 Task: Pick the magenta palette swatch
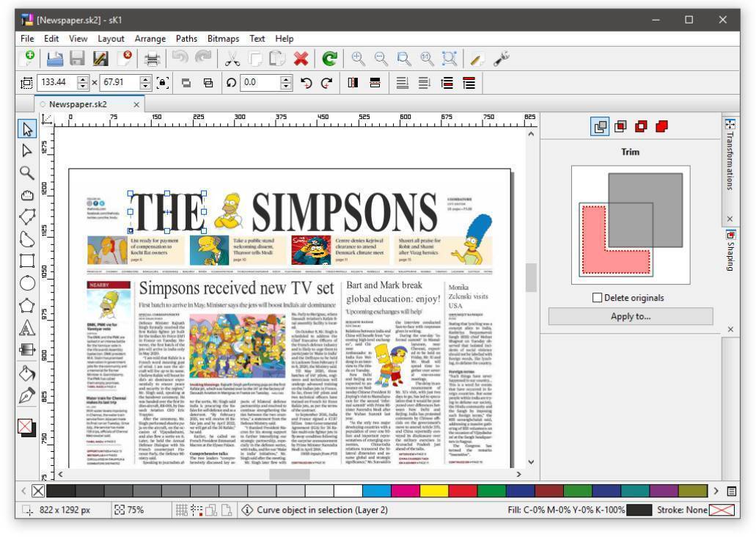(405, 492)
